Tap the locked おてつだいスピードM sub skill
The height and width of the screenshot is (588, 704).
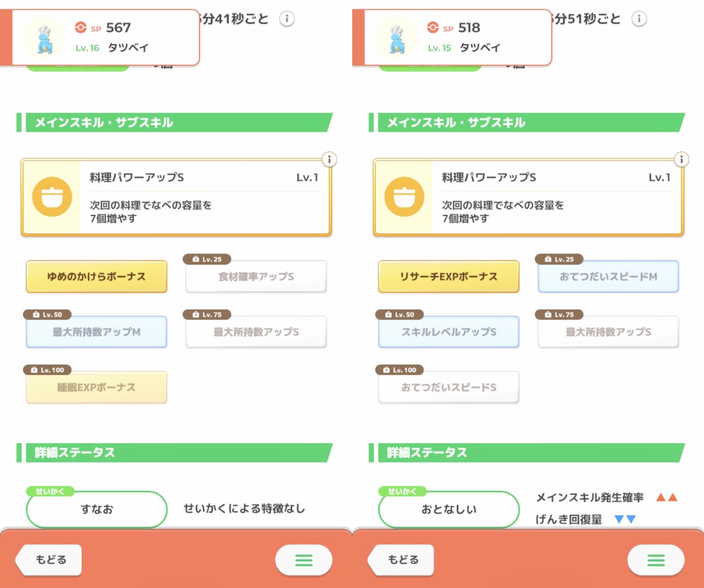coord(608,277)
